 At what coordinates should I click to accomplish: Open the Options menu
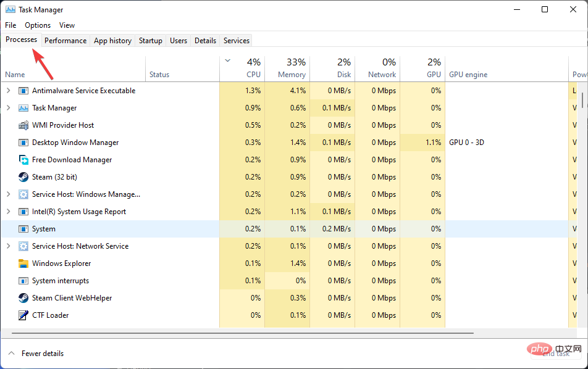(x=37, y=25)
